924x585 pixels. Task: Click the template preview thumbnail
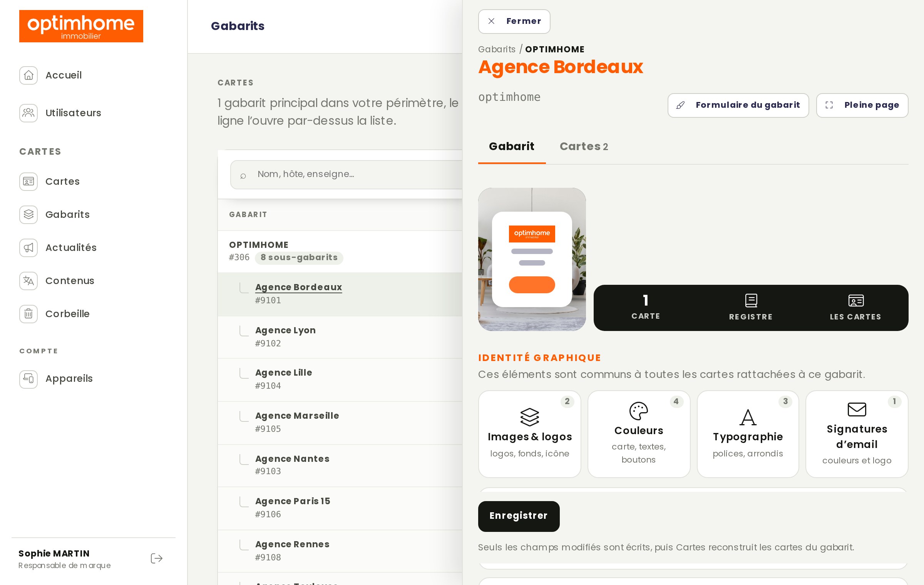coord(532,259)
